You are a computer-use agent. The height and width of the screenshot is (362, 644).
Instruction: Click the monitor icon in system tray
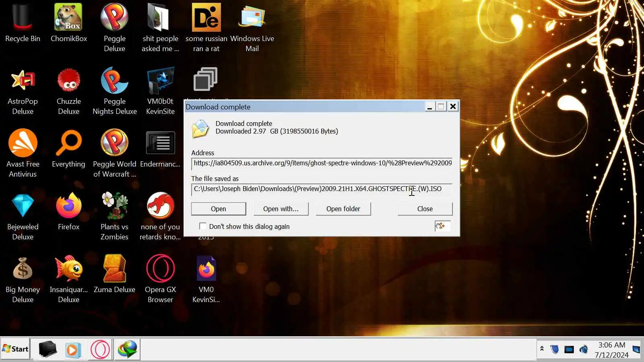(x=569, y=349)
